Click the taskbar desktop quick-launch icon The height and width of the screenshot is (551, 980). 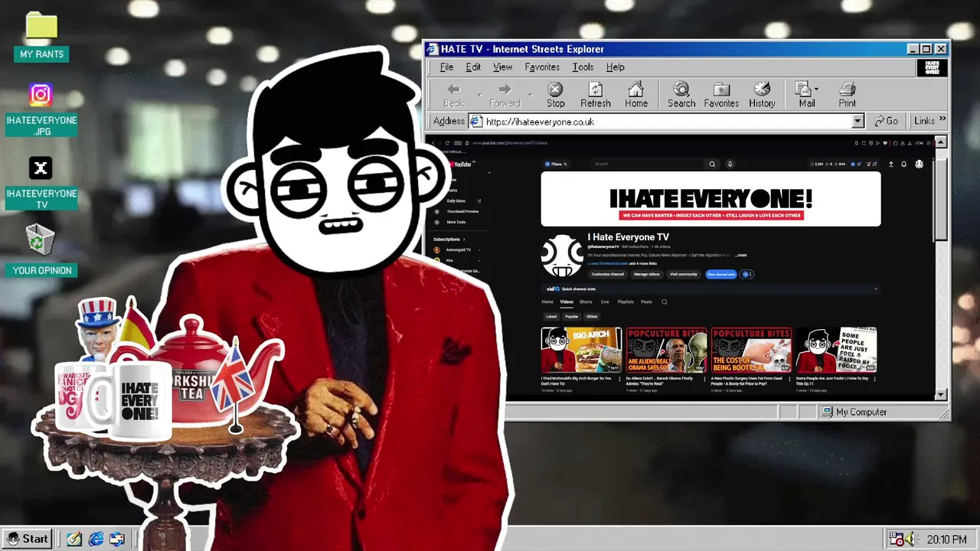click(117, 539)
